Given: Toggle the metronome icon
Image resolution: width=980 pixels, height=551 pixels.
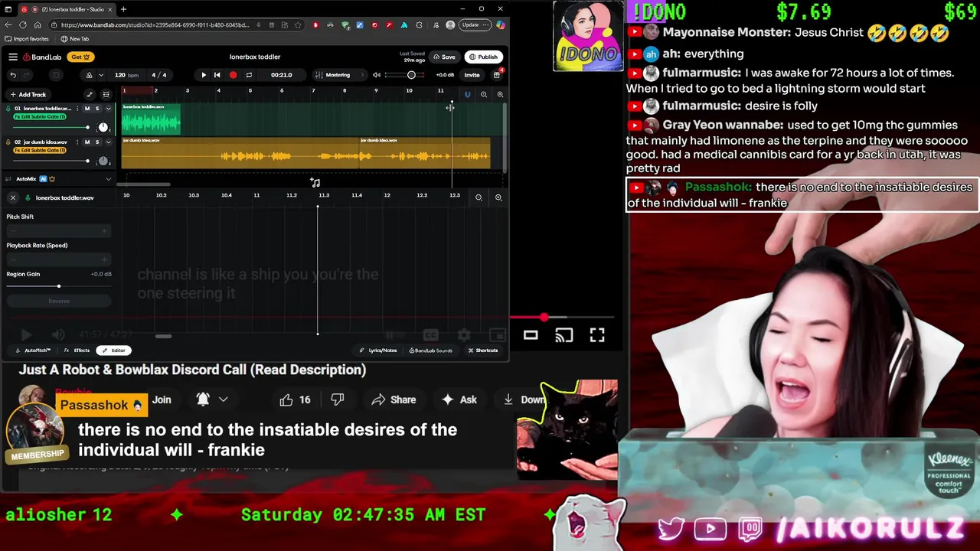Looking at the screenshot, I should click(x=89, y=75).
